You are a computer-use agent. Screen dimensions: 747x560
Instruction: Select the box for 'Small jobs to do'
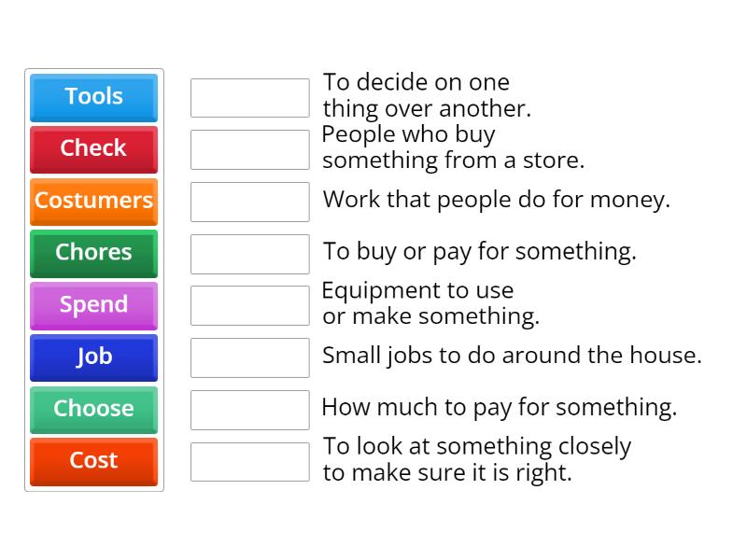249,357
